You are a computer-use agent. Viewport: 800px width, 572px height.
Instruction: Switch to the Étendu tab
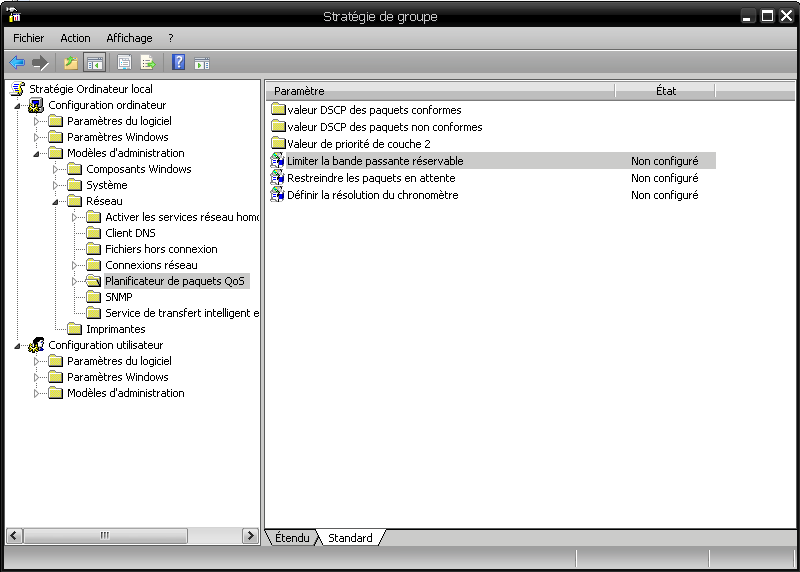click(292, 538)
